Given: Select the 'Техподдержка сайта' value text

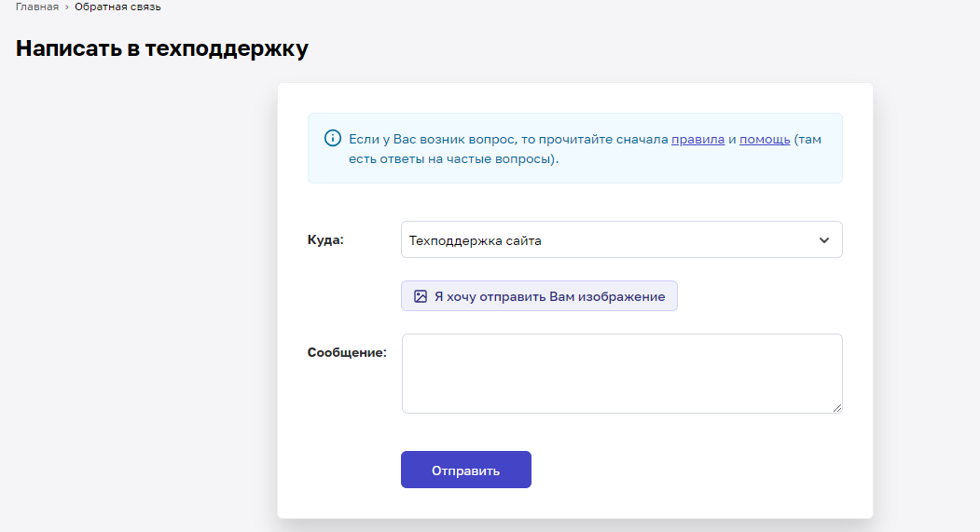Looking at the screenshot, I should point(475,240).
